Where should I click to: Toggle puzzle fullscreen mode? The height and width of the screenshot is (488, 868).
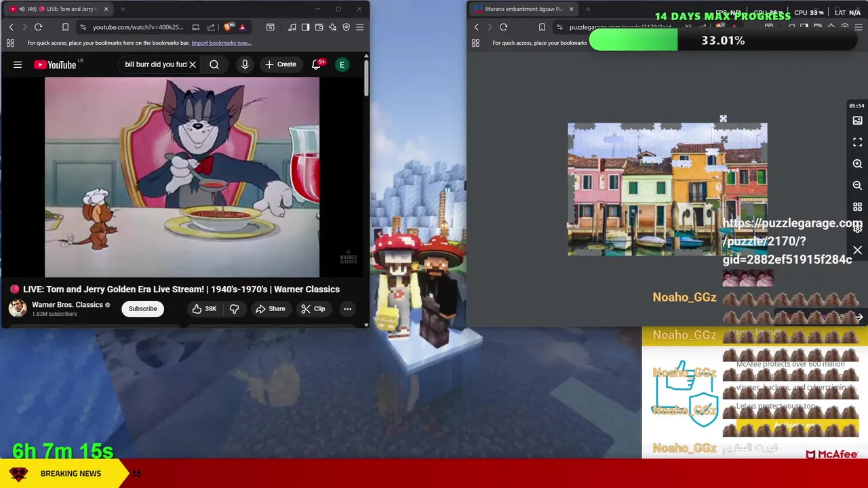857,142
